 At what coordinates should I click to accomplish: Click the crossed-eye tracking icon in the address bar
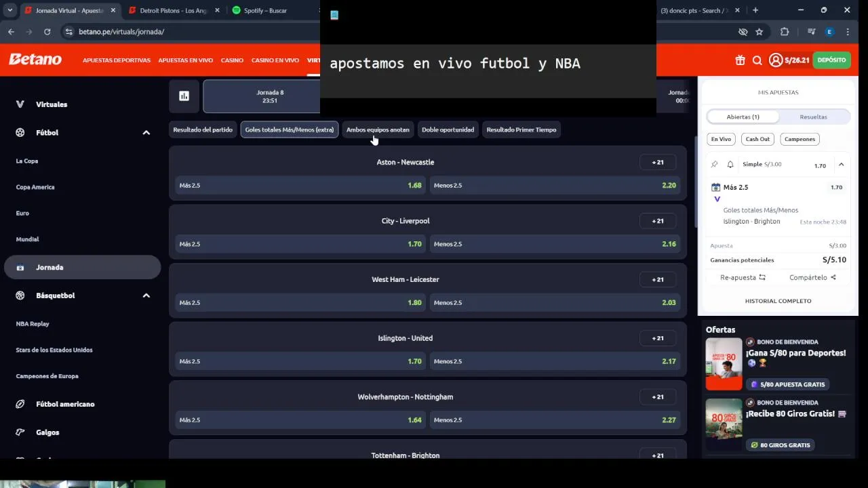(x=743, y=32)
